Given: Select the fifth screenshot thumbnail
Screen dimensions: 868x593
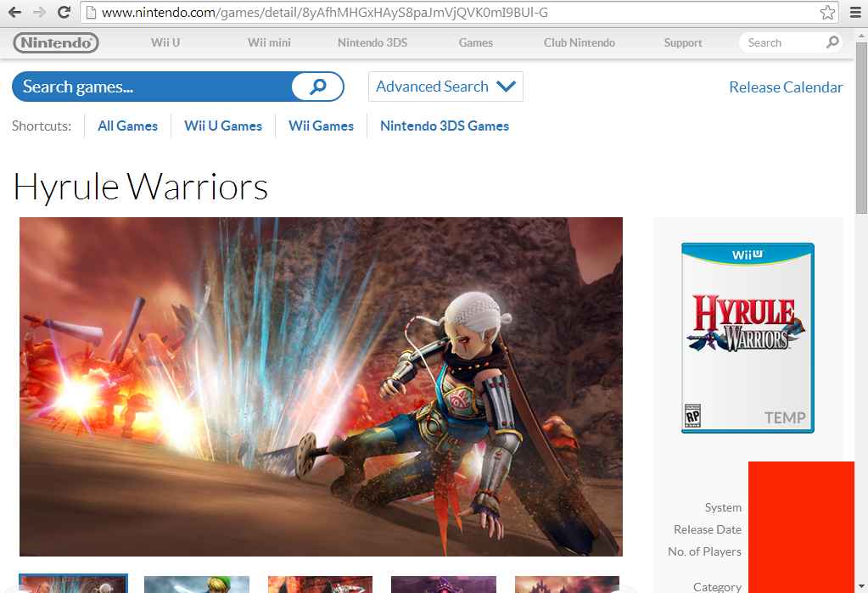Looking at the screenshot, I should click(567, 585).
